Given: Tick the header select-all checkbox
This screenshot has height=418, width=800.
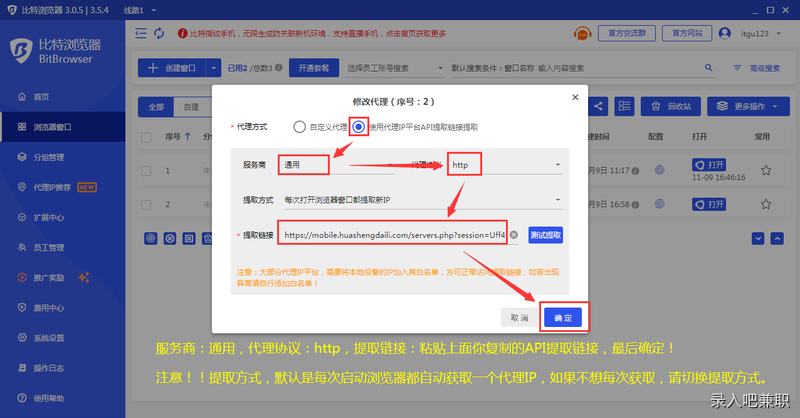Looking at the screenshot, I should (x=146, y=137).
